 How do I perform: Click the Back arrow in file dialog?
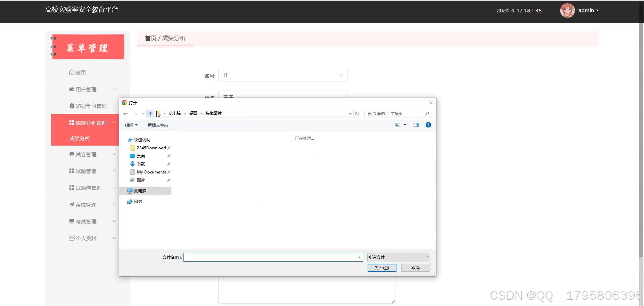tap(125, 114)
